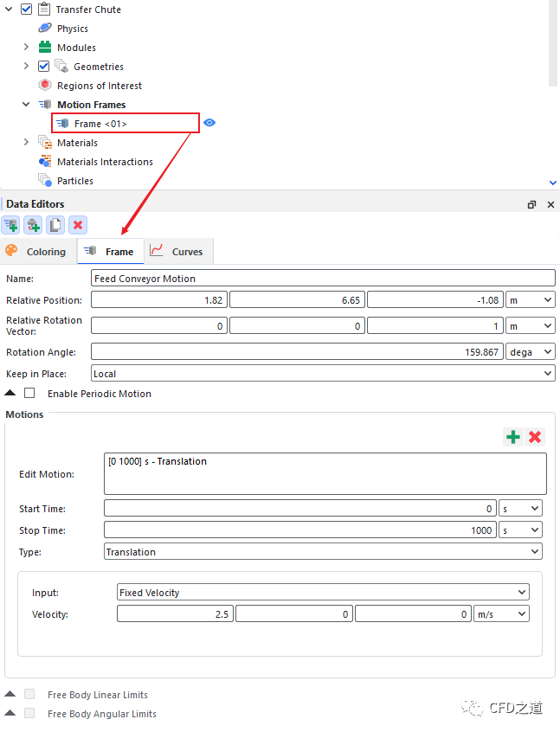Remove the motion with red X icon

tap(535, 437)
